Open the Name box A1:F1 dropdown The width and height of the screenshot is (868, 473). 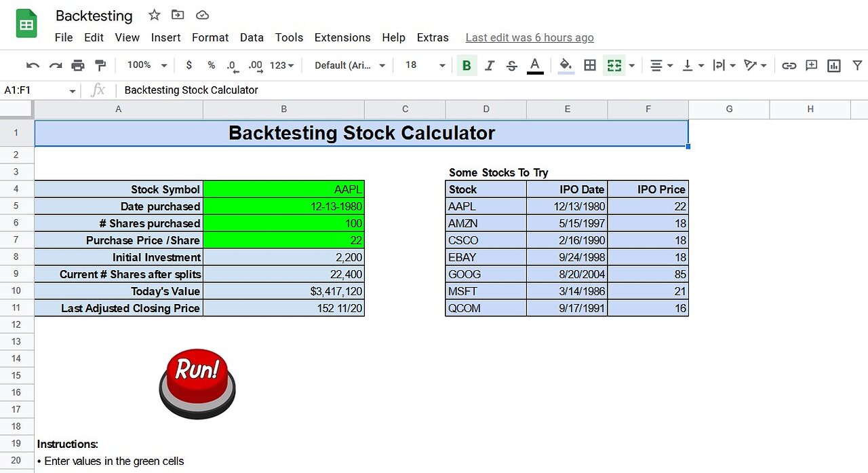(72, 91)
